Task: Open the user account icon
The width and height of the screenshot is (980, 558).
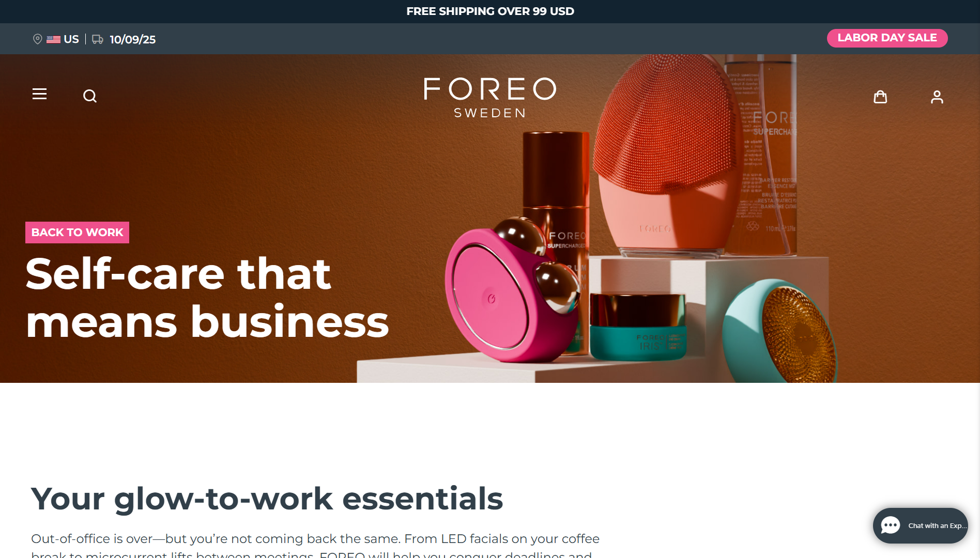Action: 937,97
